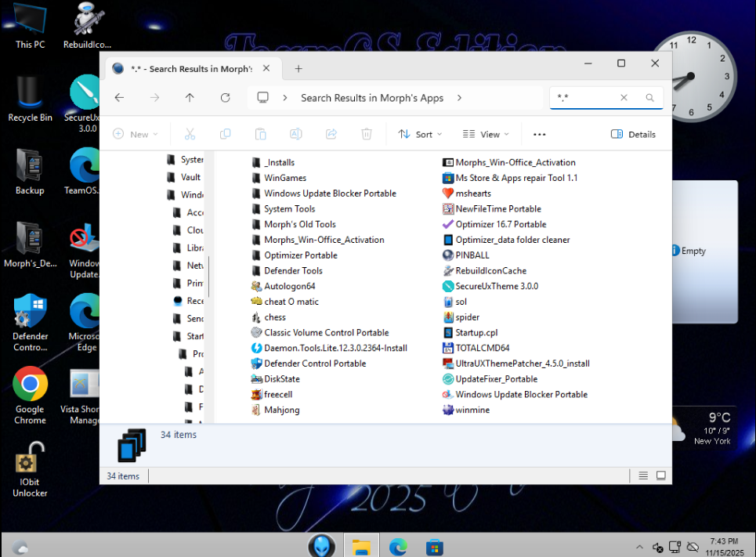Open File Explorer from the taskbar
Image resolution: width=756 pixels, height=557 pixels.
point(360,546)
